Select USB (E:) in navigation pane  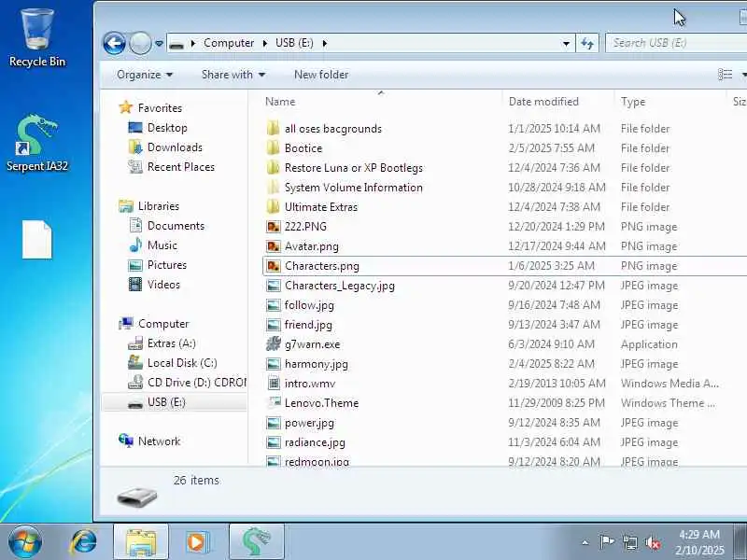click(x=175, y=402)
